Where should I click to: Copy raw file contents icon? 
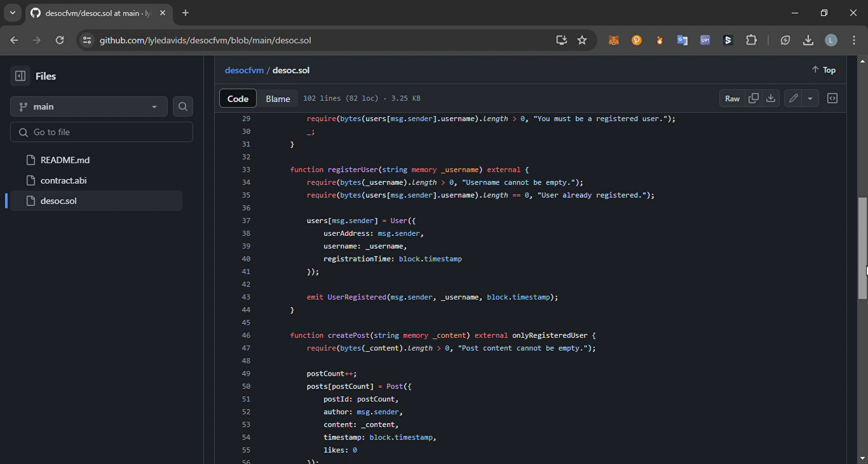(x=753, y=98)
